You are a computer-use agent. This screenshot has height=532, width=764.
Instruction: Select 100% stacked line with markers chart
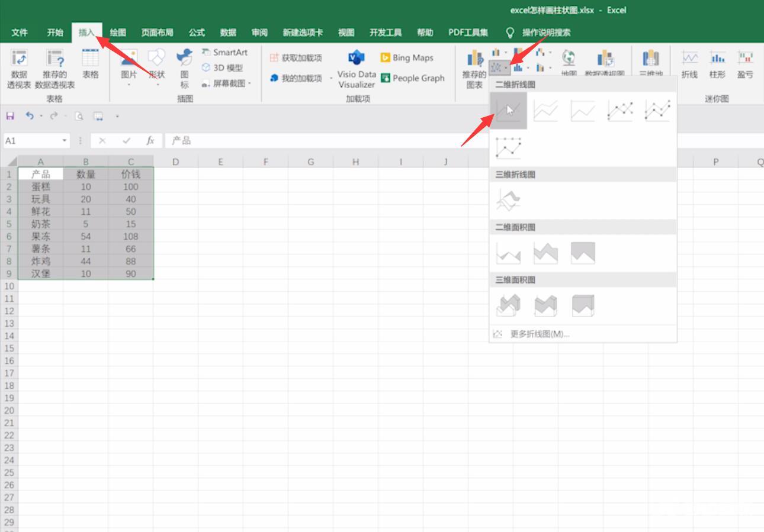pos(509,147)
